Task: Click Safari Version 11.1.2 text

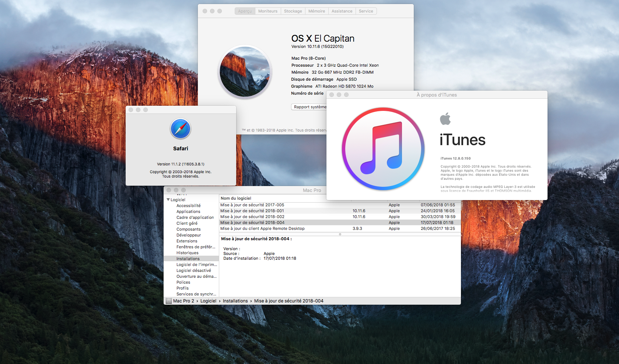Action: click(x=181, y=164)
